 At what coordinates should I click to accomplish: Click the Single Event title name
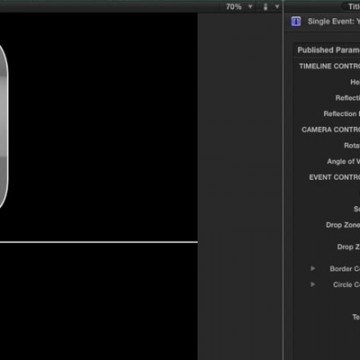334,22
